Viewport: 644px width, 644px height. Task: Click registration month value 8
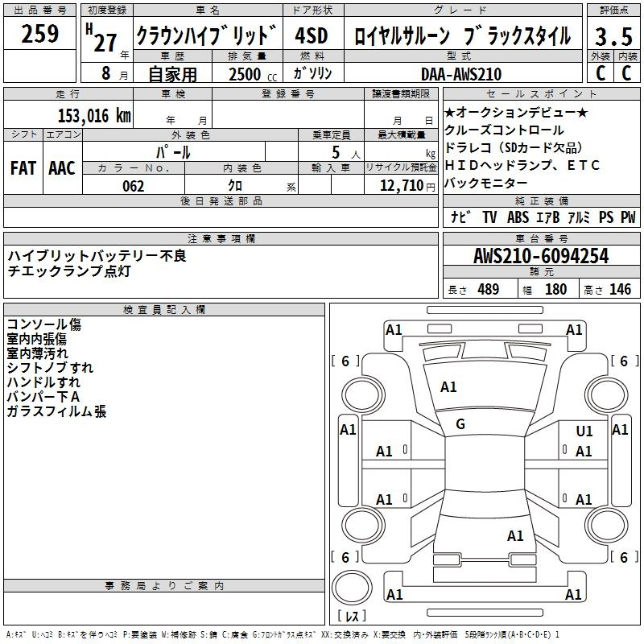(106, 73)
